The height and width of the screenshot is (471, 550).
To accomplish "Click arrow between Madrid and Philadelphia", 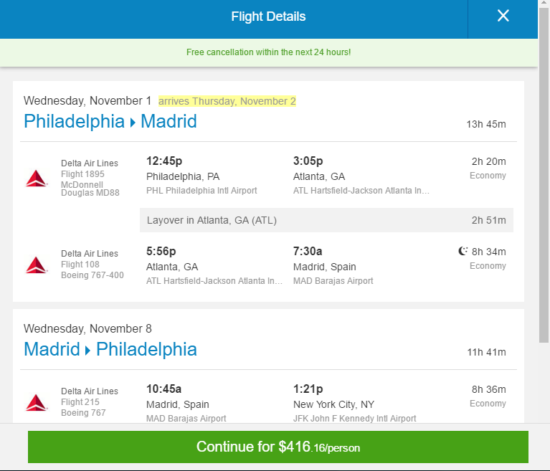I will 88,350.
